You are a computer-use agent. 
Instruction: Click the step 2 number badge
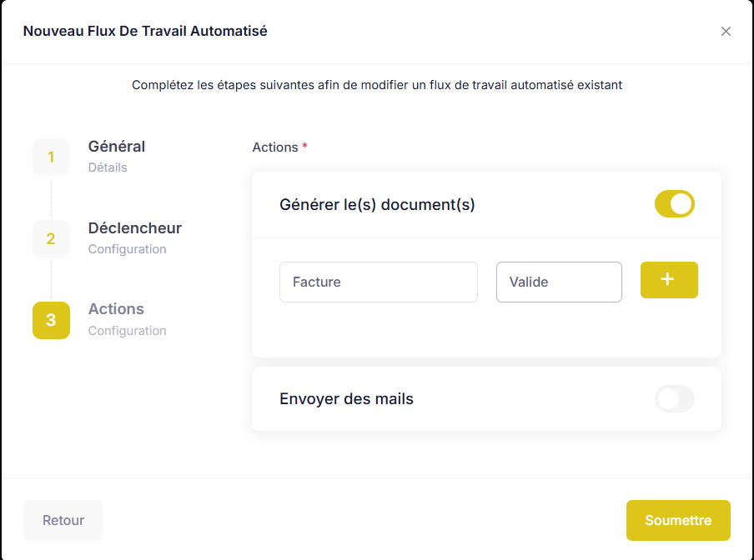[x=51, y=238]
